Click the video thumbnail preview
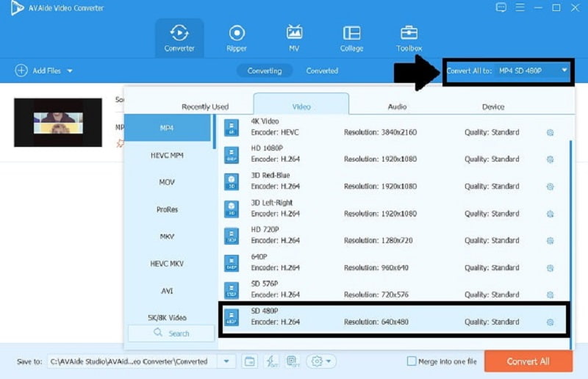This screenshot has width=588, height=379. (x=58, y=123)
